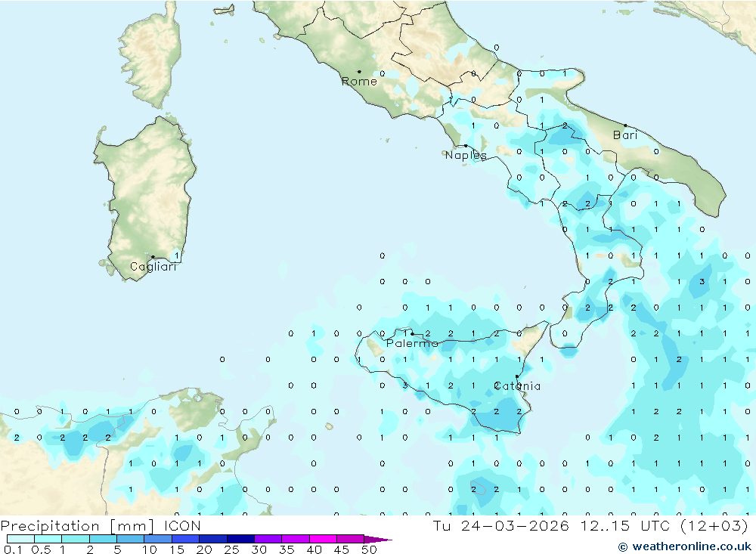Click the 12..15 UTC time range

coord(626,525)
